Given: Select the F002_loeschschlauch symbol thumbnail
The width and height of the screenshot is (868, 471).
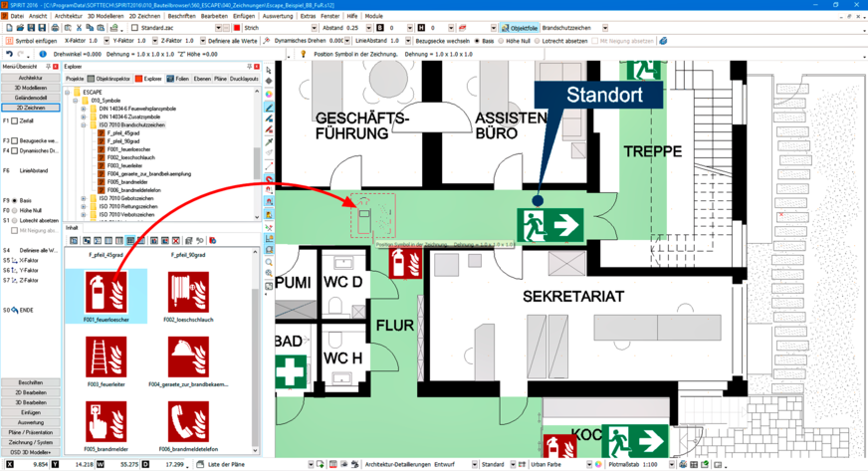Looking at the screenshot, I should (188, 292).
